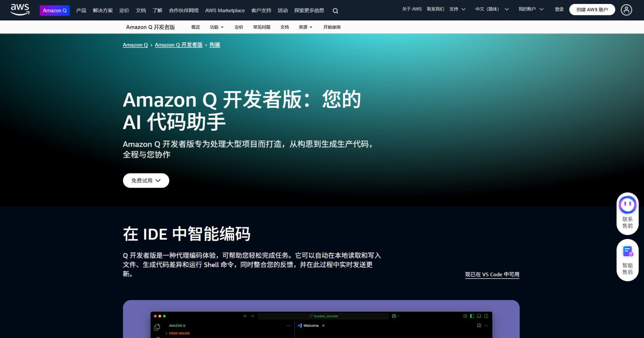
Task: Click the explorer icon in the IDE sidebar
Action: click(x=157, y=327)
